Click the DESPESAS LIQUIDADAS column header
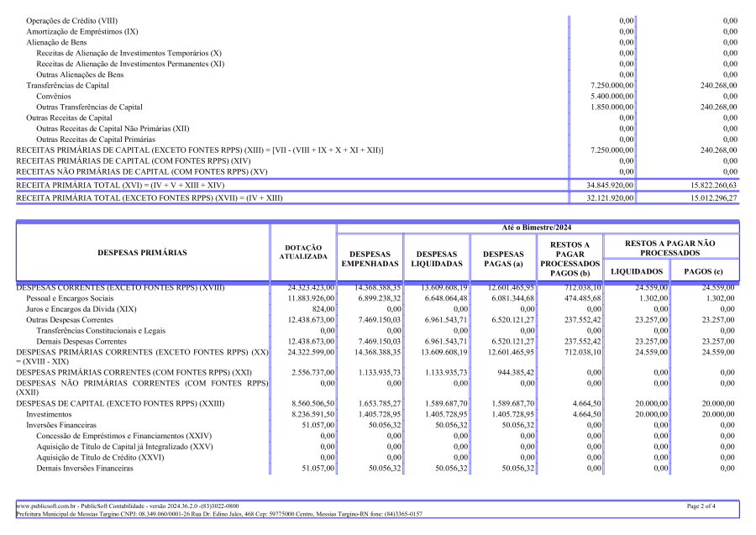This screenshot has height=535, width=756. coord(436,259)
